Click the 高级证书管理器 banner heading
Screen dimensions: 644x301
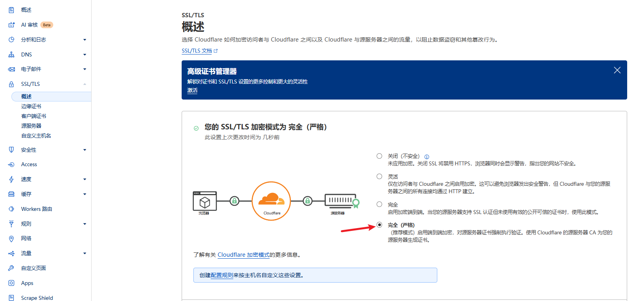pyautogui.click(x=212, y=71)
